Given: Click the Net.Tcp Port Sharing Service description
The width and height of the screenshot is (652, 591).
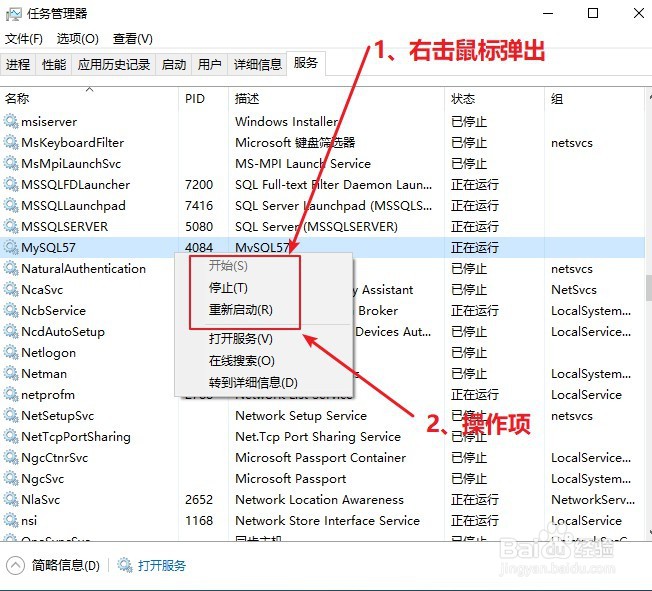Looking at the screenshot, I should coord(318,436).
